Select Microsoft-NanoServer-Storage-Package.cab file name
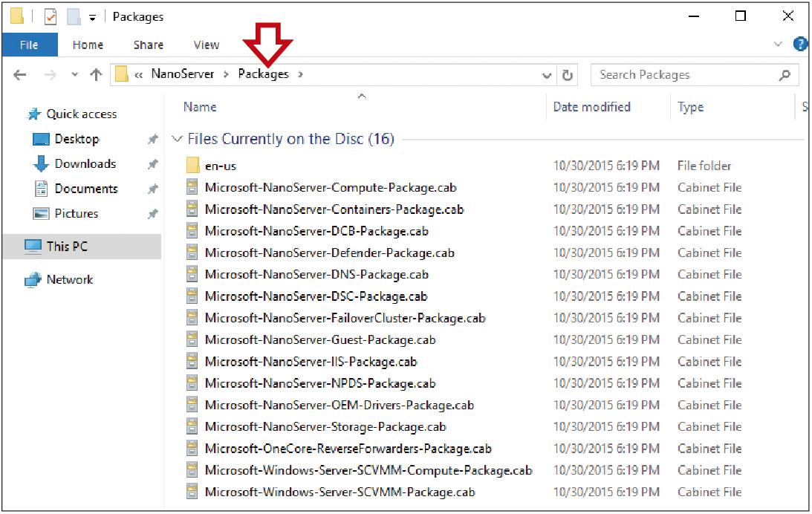The width and height of the screenshot is (812, 514). pyautogui.click(x=325, y=426)
